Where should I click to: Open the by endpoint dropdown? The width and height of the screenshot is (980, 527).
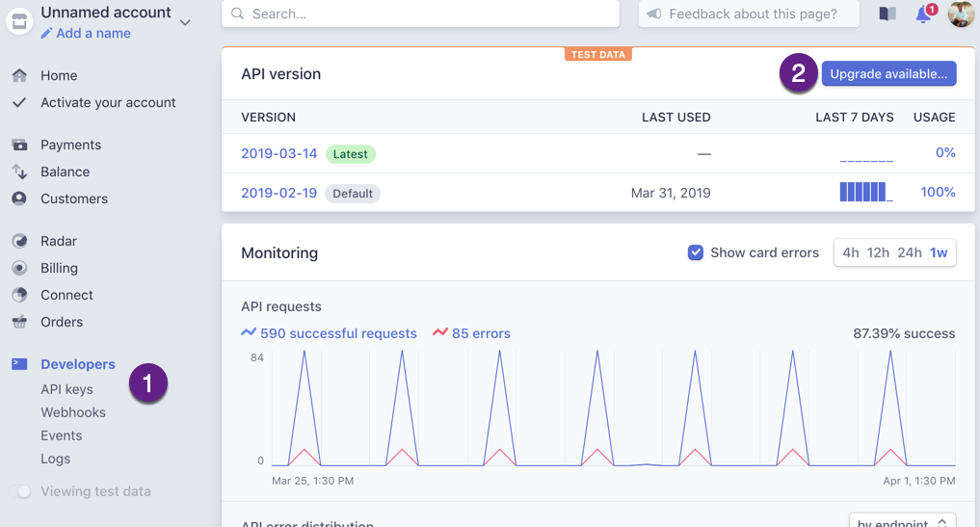click(902, 521)
